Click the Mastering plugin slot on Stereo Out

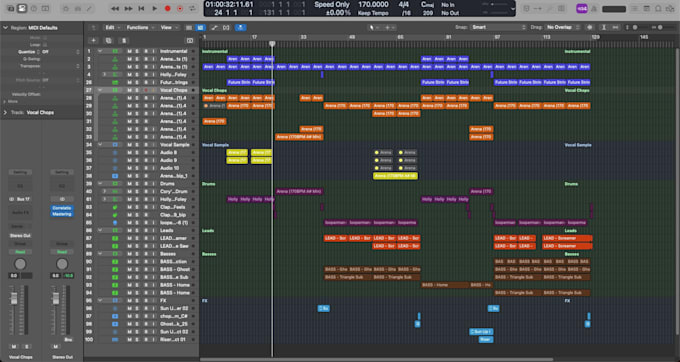point(62,214)
